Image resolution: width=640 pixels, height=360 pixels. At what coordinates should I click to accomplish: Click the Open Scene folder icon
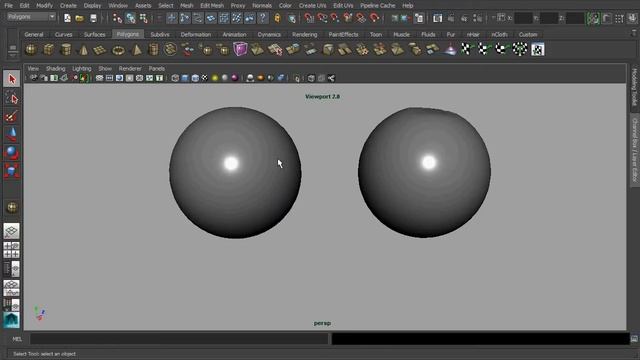tap(80, 18)
